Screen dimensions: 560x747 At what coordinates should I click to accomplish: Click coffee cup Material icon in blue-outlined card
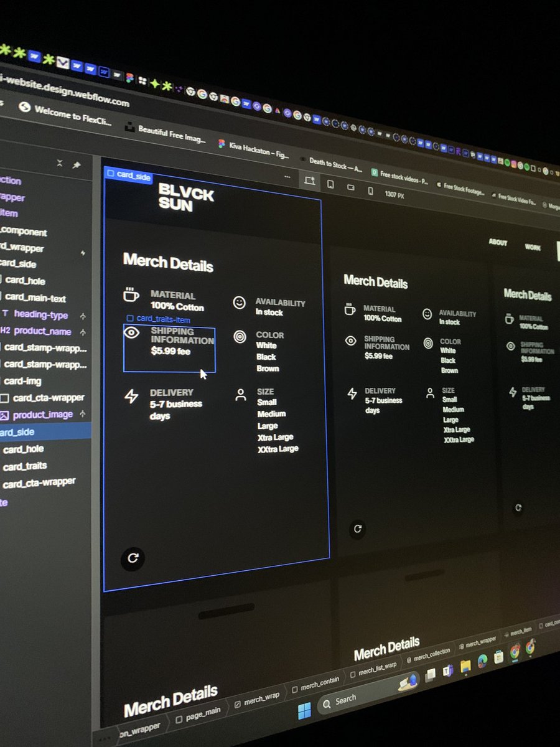(131, 294)
